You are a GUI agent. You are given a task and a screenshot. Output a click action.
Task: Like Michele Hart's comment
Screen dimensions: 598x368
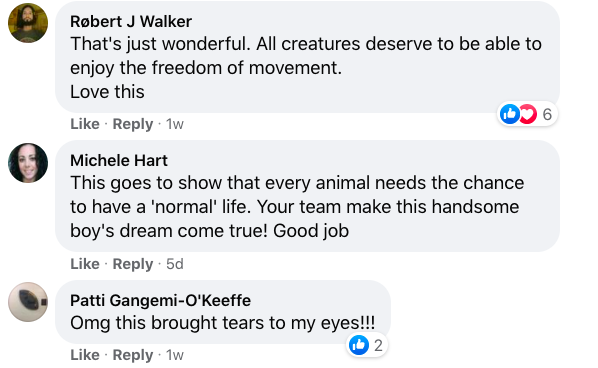pos(85,264)
